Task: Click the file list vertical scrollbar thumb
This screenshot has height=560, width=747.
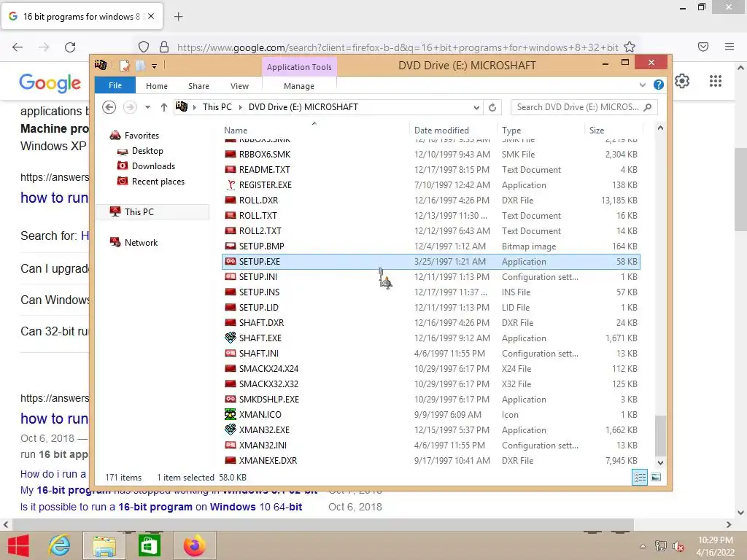Action: click(660, 436)
